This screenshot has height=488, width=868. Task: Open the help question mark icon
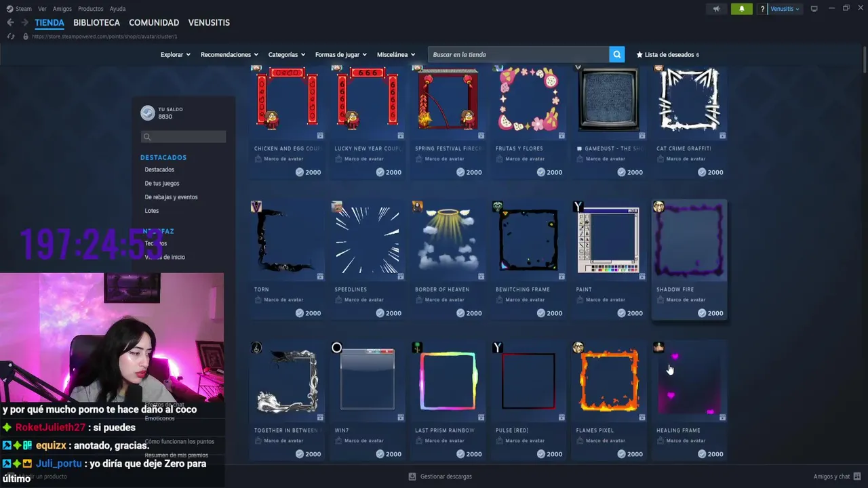(x=762, y=9)
